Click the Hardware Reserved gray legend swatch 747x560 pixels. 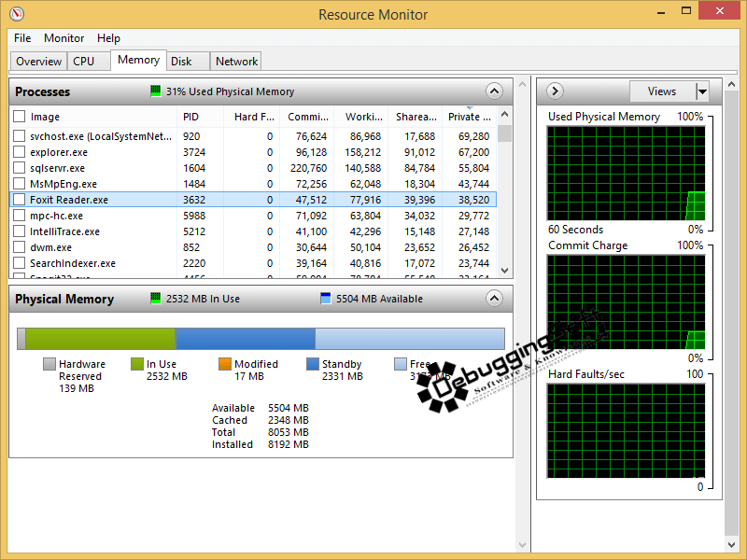tap(49, 364)
